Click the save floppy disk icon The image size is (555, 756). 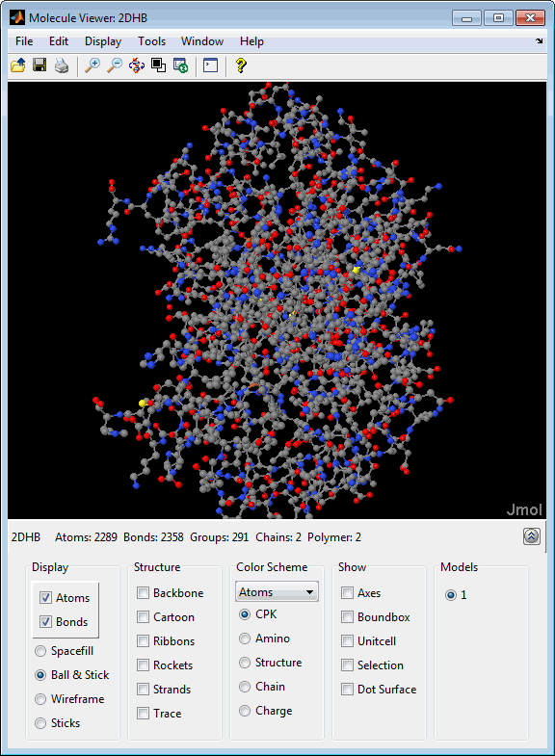pos(40,65)
